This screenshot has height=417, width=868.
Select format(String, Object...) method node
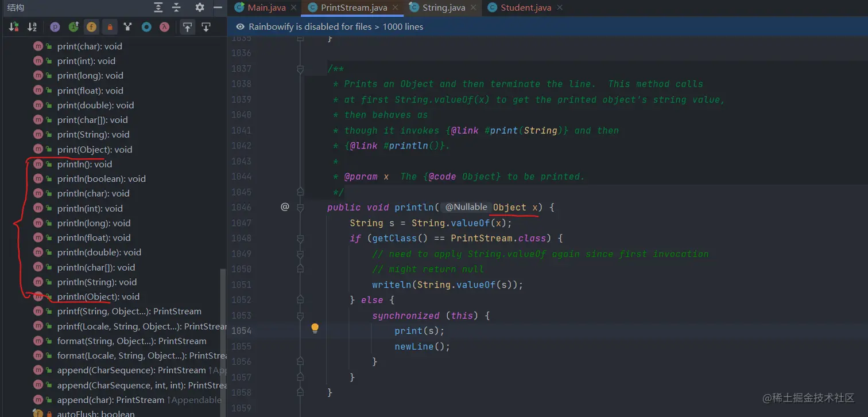[x=131, y=341]
